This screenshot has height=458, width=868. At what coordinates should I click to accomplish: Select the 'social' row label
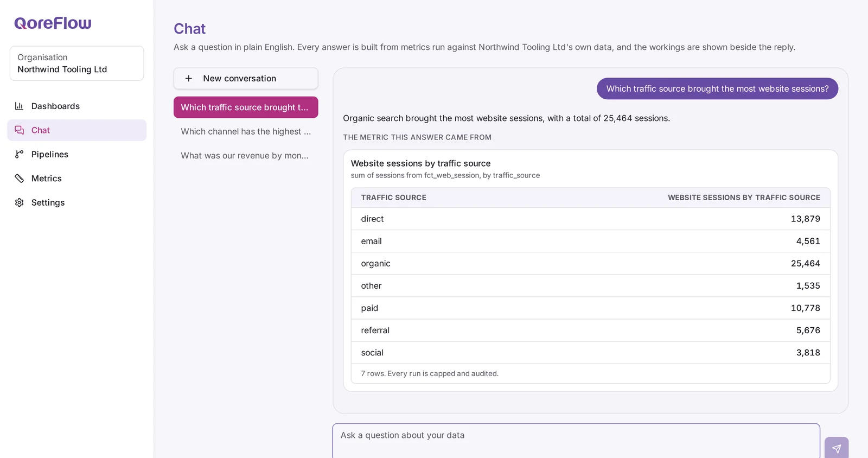(372, 352)
